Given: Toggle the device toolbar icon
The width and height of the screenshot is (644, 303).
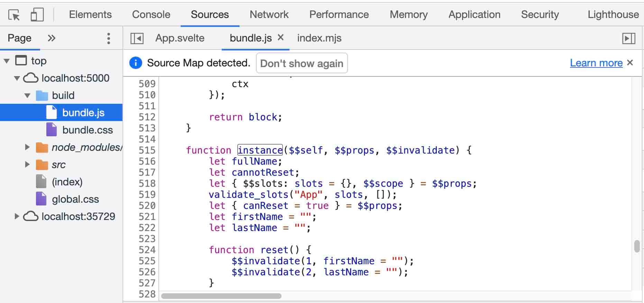Looking at the screenshot, I should pyautogui.click(x=37, y=15).
